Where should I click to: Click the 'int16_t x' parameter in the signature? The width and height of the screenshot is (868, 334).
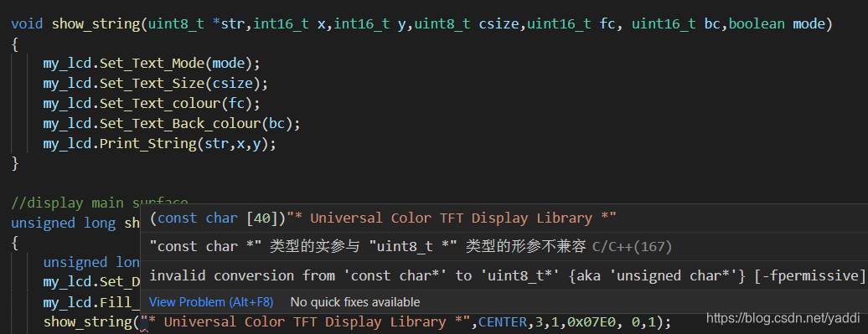point(290,24)
